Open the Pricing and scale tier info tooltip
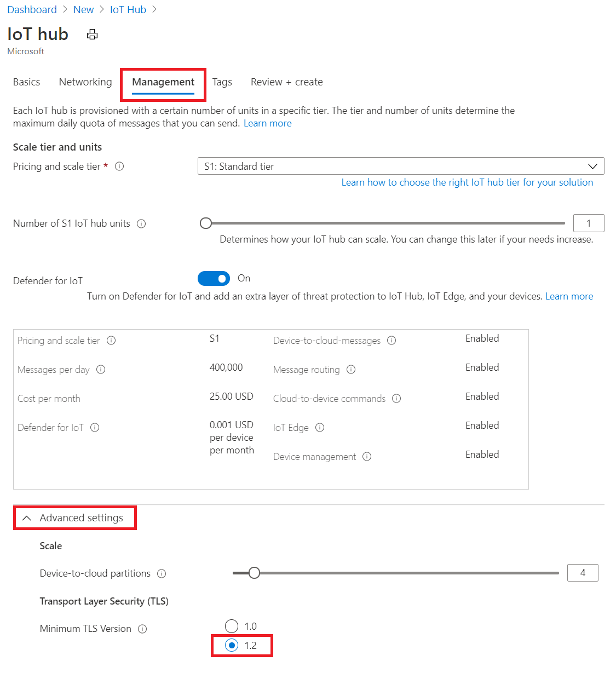616x673 pixels. 119,166
